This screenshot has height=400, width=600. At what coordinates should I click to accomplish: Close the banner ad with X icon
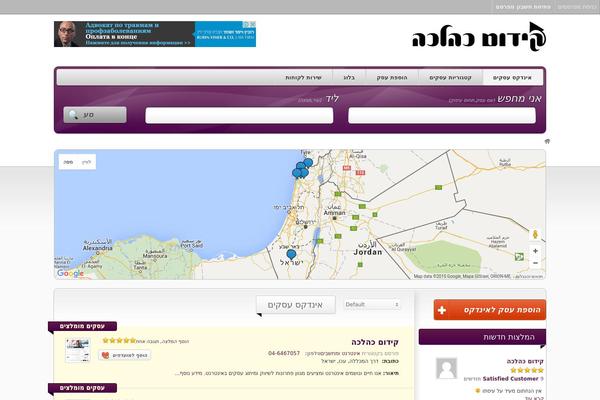253,24
